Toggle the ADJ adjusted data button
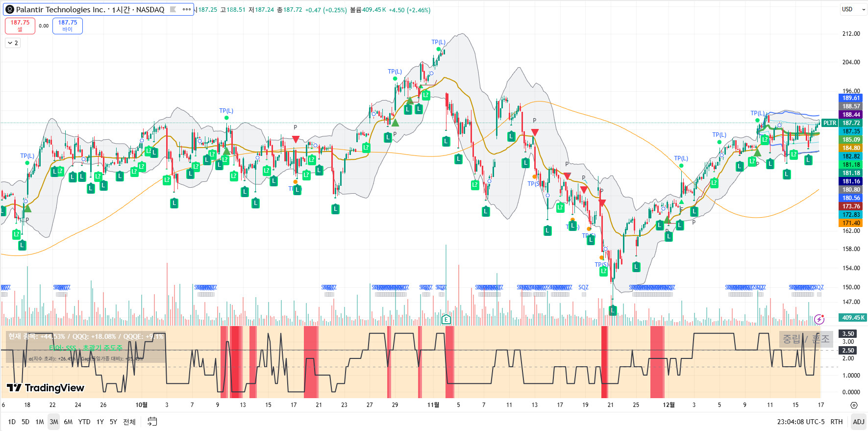 [x=859, y=422]
